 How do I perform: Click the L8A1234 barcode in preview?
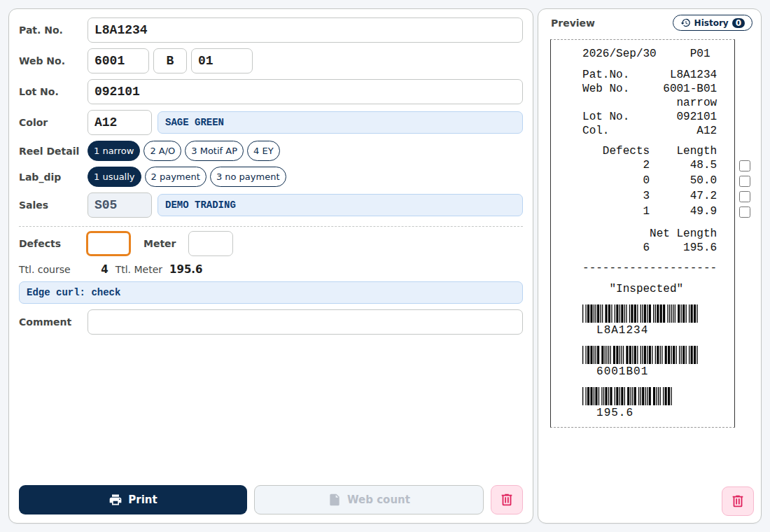(x=640, y=314)
